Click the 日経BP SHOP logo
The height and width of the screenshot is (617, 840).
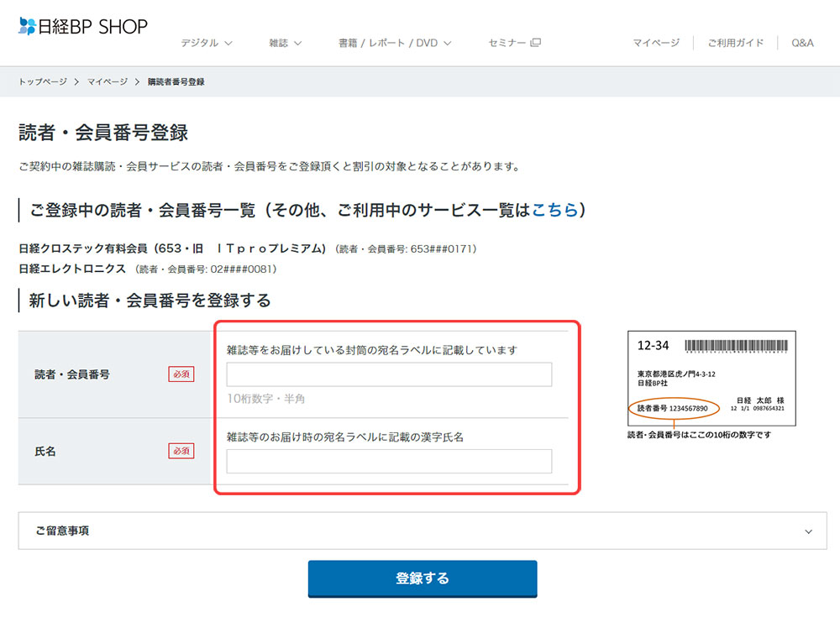83,26
